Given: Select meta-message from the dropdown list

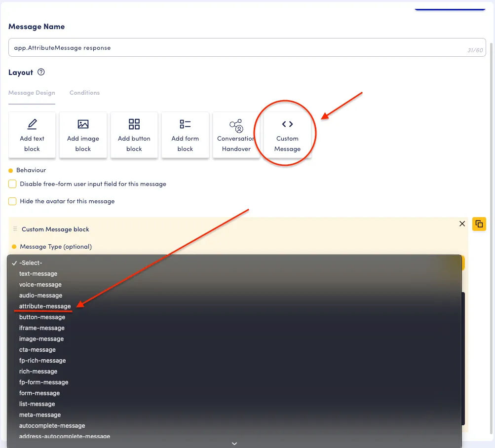Looking at the screenshot, I should tap(234, 415).
